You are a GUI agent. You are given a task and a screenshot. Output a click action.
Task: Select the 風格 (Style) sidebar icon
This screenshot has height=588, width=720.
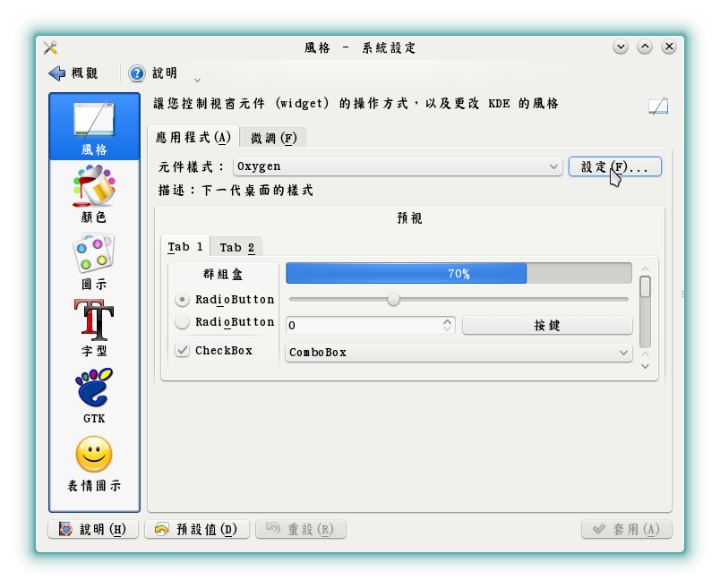[94, 127]
